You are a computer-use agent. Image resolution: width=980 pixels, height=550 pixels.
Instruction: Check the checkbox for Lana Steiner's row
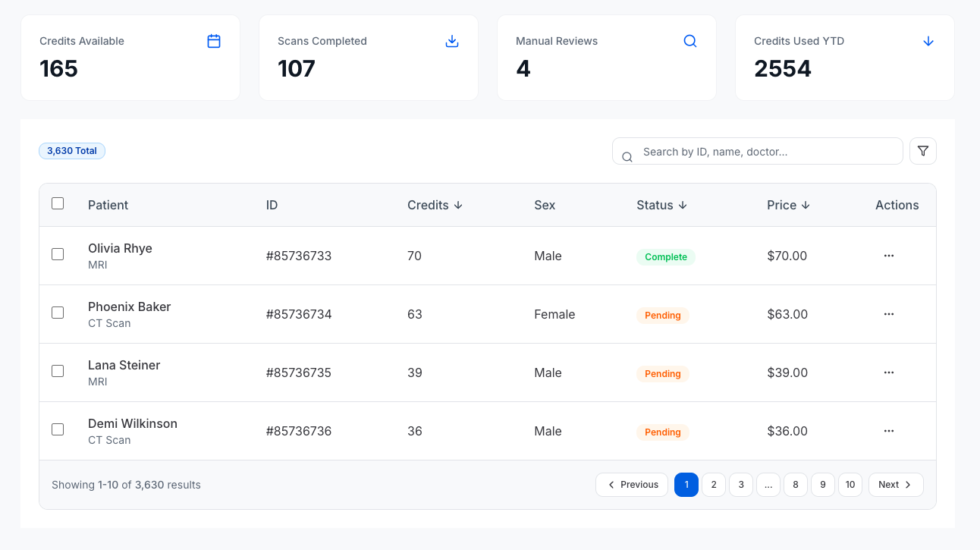pos(58,371)
